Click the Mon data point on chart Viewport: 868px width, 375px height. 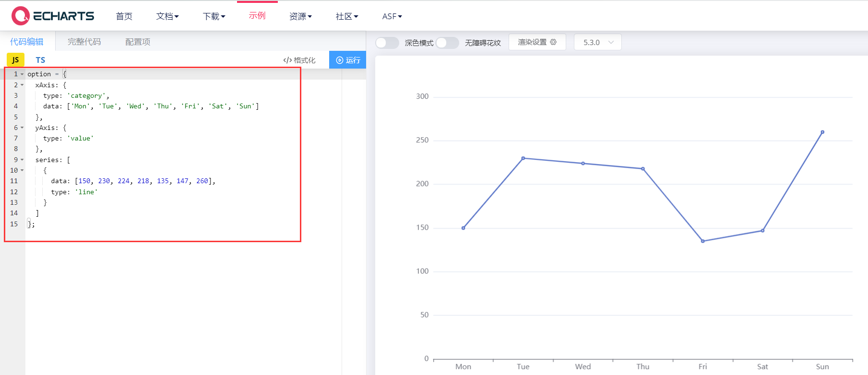coord(463,228)
